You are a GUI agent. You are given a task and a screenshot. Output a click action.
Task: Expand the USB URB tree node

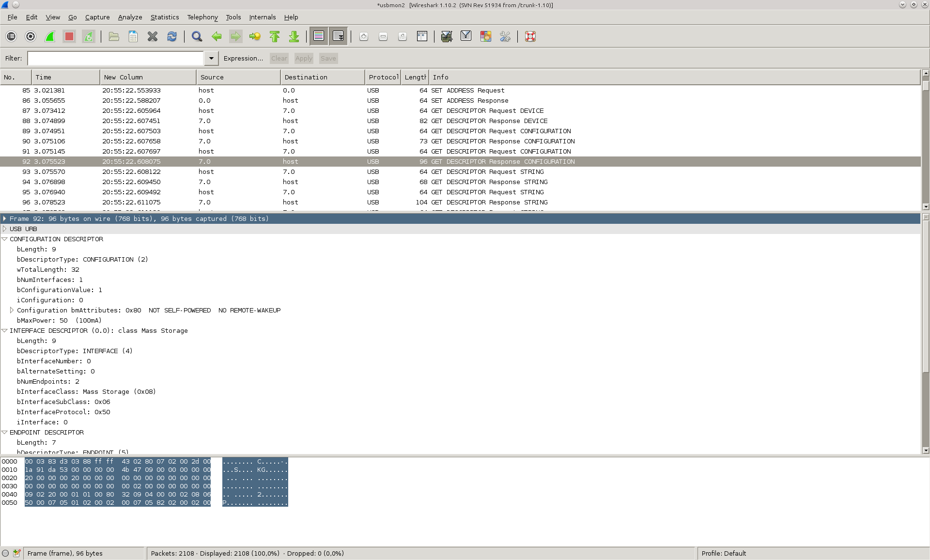[x=5, y=229]
